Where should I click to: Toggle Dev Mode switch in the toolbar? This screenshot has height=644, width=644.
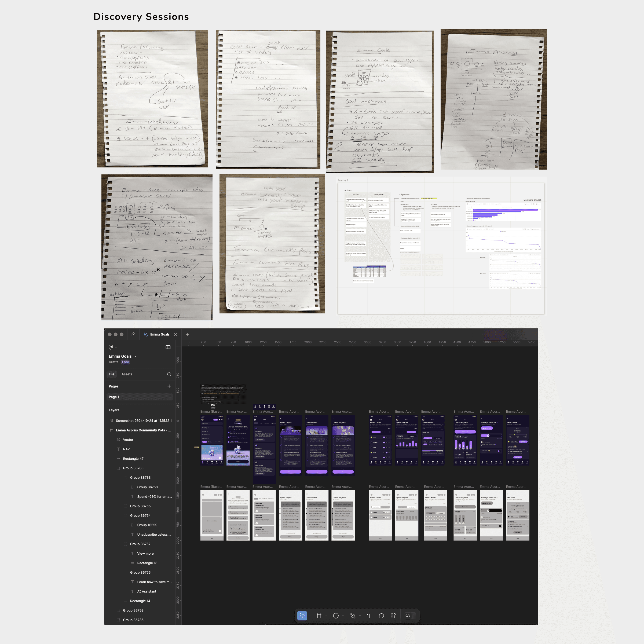coord(410,616)
